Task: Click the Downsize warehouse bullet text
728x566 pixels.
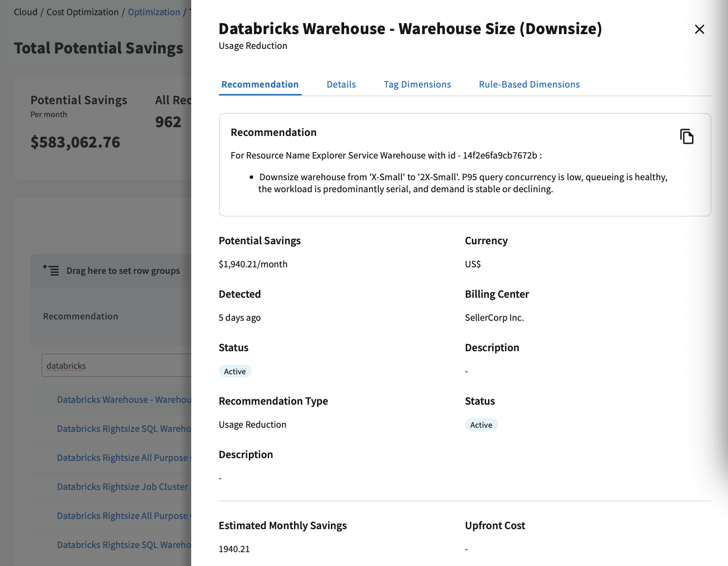Action: tap(463, 183)
